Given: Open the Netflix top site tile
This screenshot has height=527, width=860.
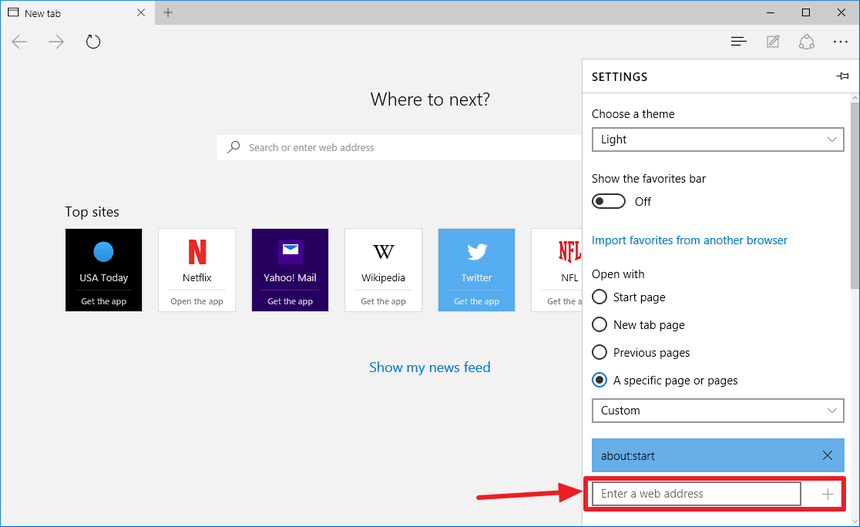Looking at the screenshot, I should click(197, 270).
